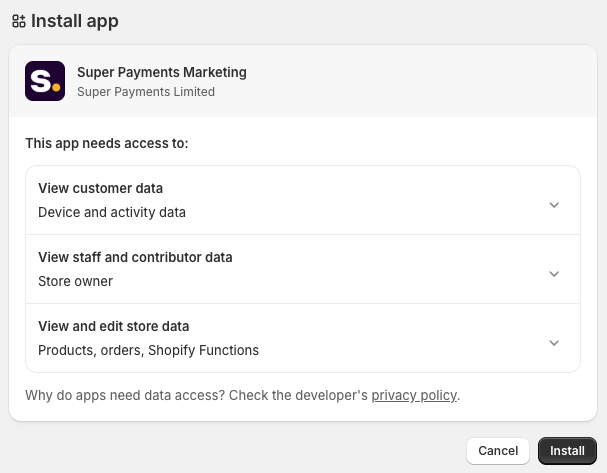Viewport: 607px width, 473px height.
Task: Select the Device and activity data text
Action: point(112,212)
